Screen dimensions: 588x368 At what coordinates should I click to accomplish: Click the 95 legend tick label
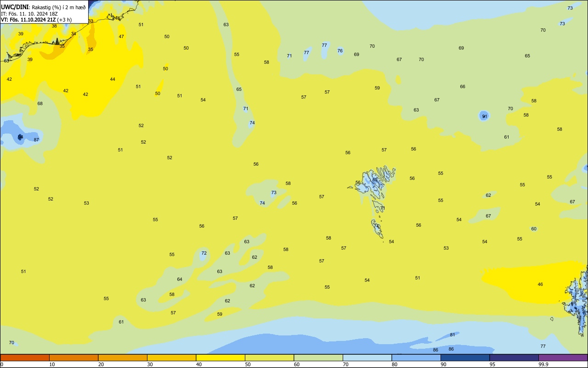(x=492, y=364)
